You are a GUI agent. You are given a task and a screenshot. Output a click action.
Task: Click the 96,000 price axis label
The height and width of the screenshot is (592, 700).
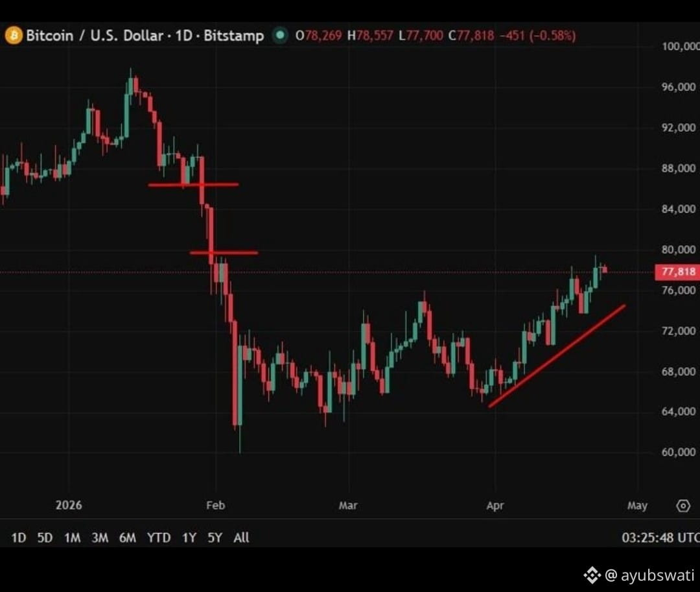(x=679, y=87)
